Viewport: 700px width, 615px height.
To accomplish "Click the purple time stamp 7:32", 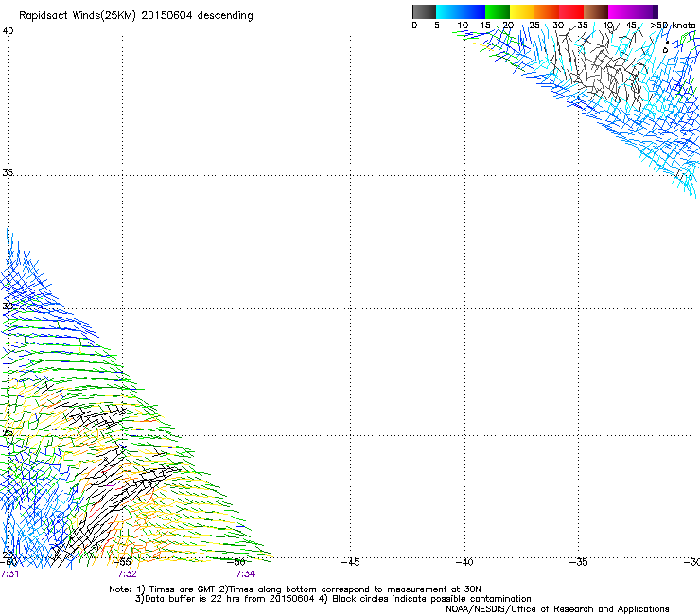I will click(128, 574).
